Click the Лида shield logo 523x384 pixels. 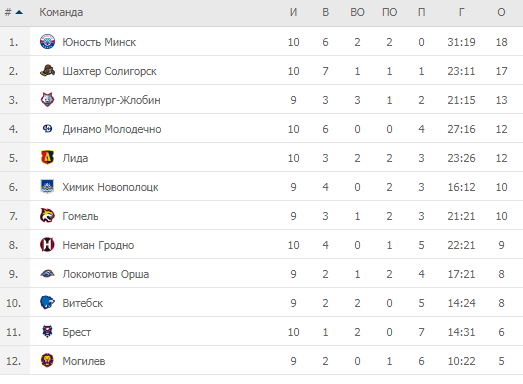click(47, 157)
